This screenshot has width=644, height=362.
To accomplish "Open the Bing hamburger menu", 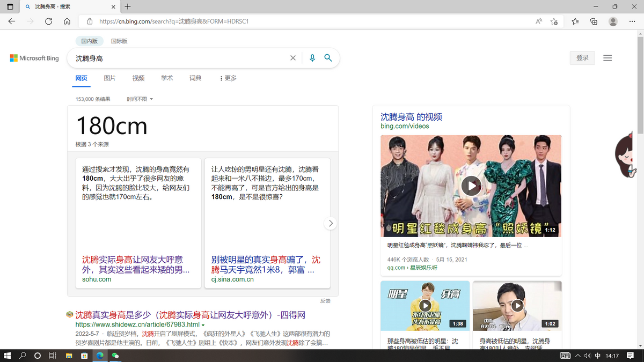I will point(608,58).
